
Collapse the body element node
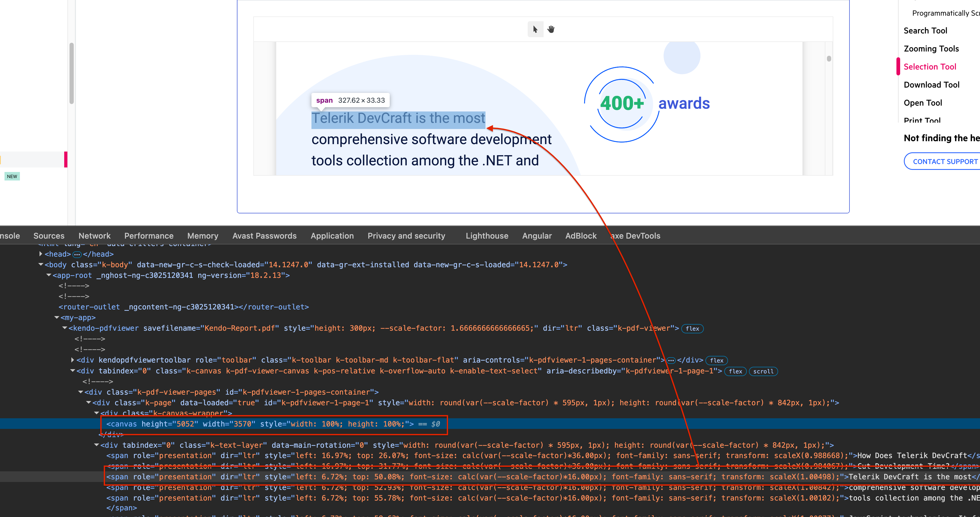pos(41,265)
